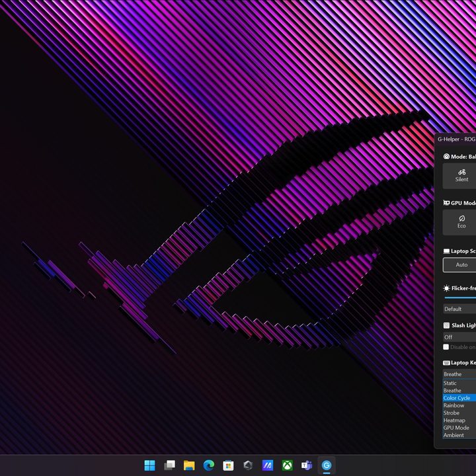Image resolution: width=476 pixels, height=476 pixels.
Task: Launch the Xbox app from taskbar
Action: [x=287, y=465]
